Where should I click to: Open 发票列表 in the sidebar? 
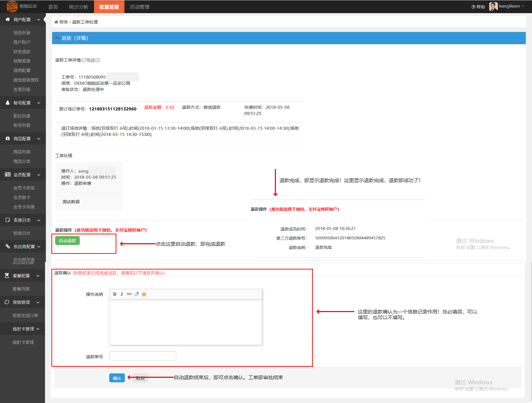tap(22, 89)
